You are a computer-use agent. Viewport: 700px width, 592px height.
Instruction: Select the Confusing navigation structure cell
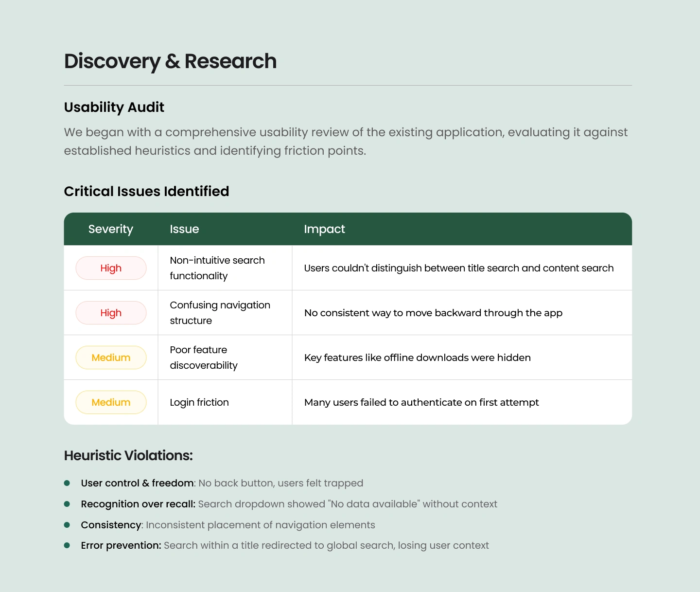click(220, 313)
